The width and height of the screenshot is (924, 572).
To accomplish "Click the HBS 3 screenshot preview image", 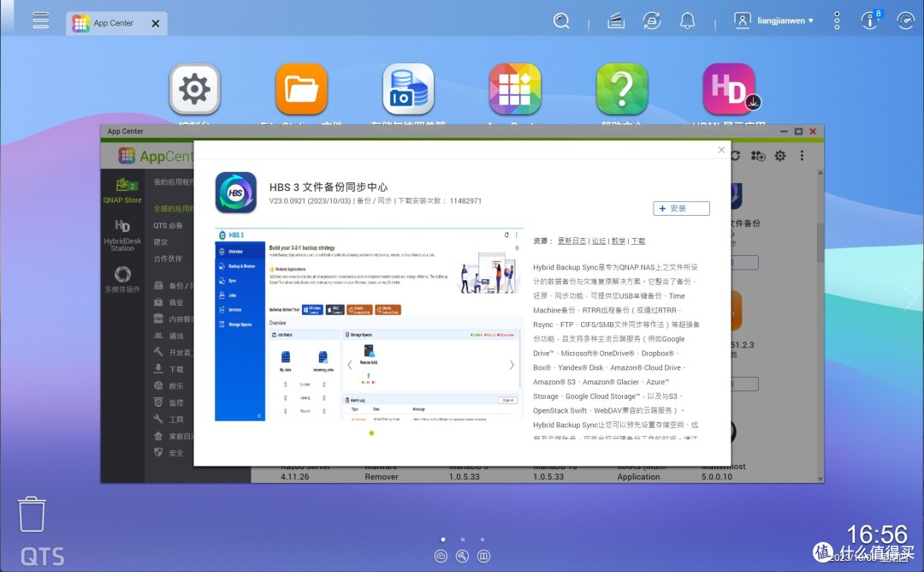I will [370, 325].
